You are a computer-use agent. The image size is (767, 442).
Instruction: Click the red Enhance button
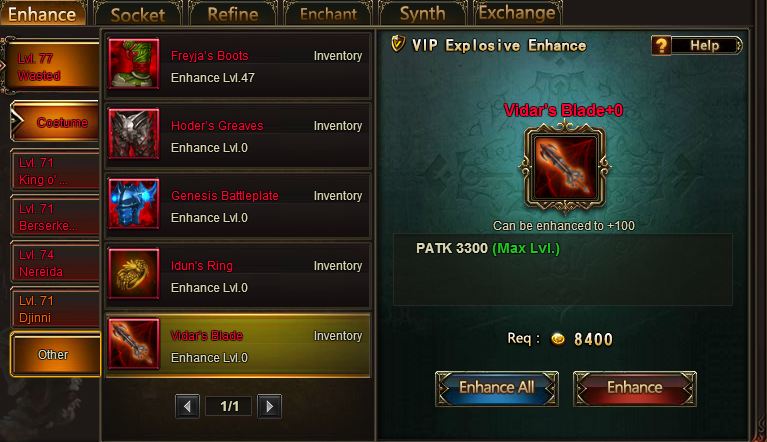[x=634, y=388]
